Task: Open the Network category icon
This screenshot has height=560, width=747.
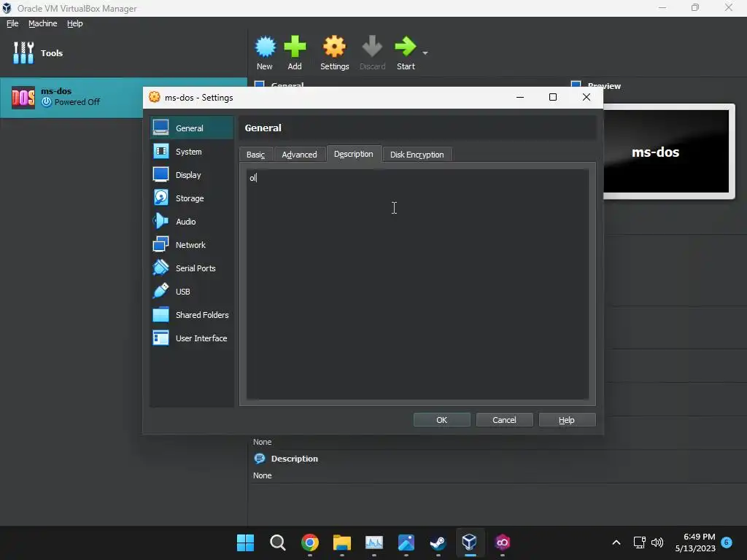Action: click(x=160, y=244)
